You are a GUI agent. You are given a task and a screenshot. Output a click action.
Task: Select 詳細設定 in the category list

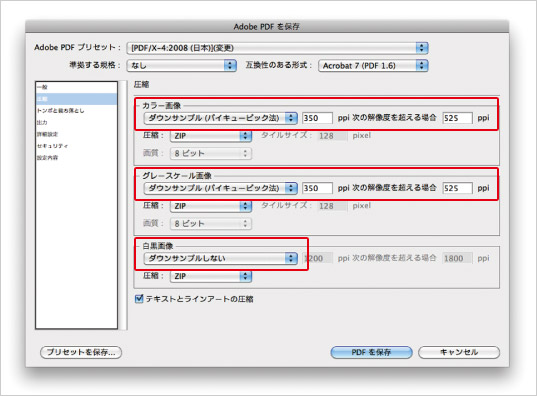[x=76, y=134]
